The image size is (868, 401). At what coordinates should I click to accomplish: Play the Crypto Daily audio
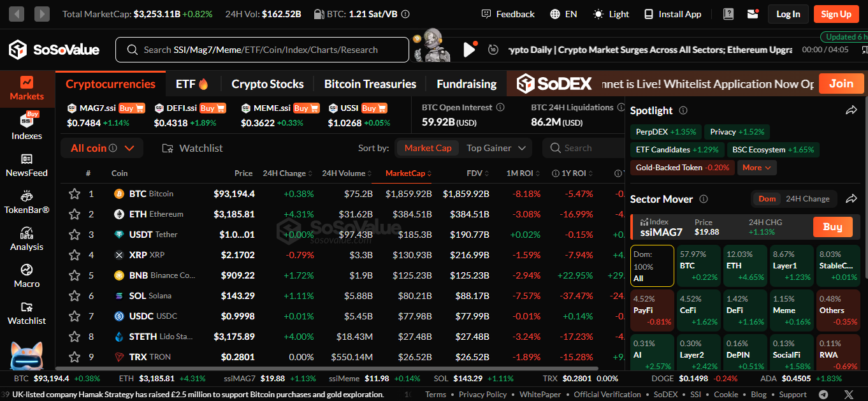(469, 49)
